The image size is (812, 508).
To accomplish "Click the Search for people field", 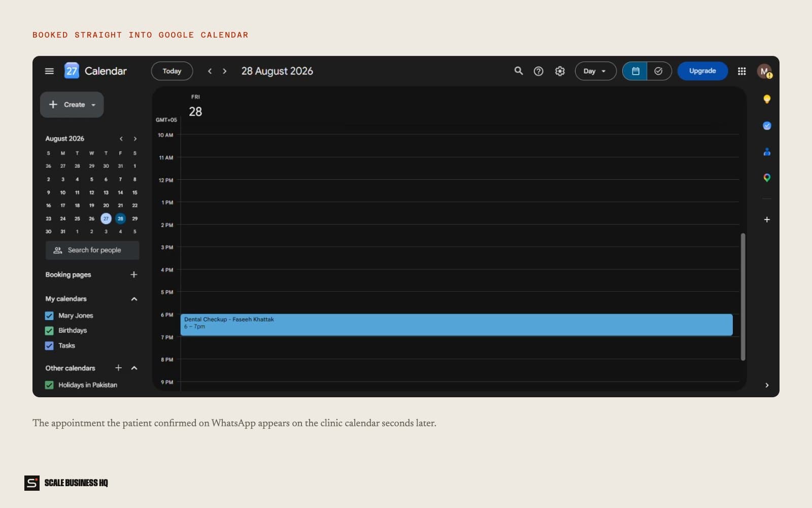I will pos(92,250).
